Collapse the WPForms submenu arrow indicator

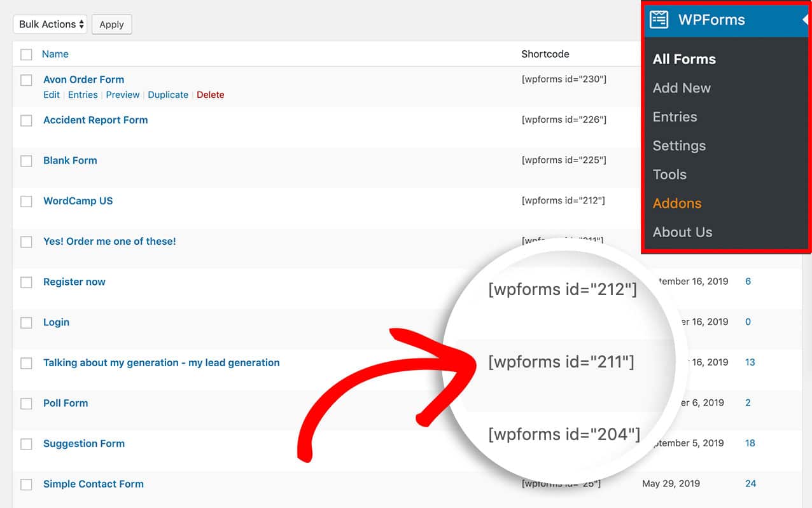coord(805,20)
